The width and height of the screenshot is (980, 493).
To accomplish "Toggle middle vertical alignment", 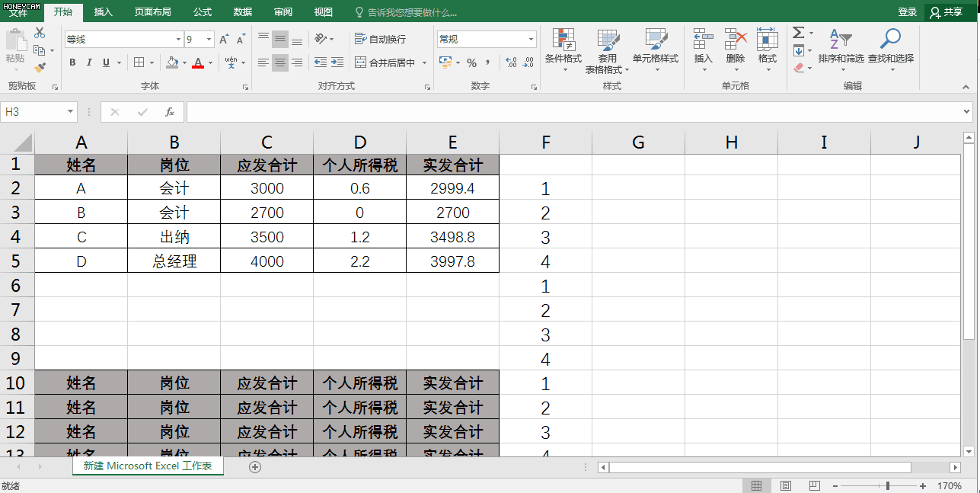I will (280, 39).
